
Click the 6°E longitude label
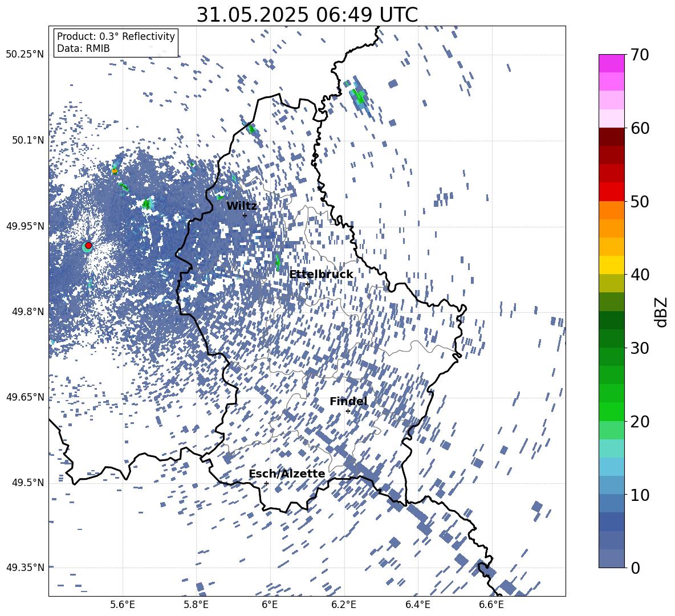coord(270,605)
